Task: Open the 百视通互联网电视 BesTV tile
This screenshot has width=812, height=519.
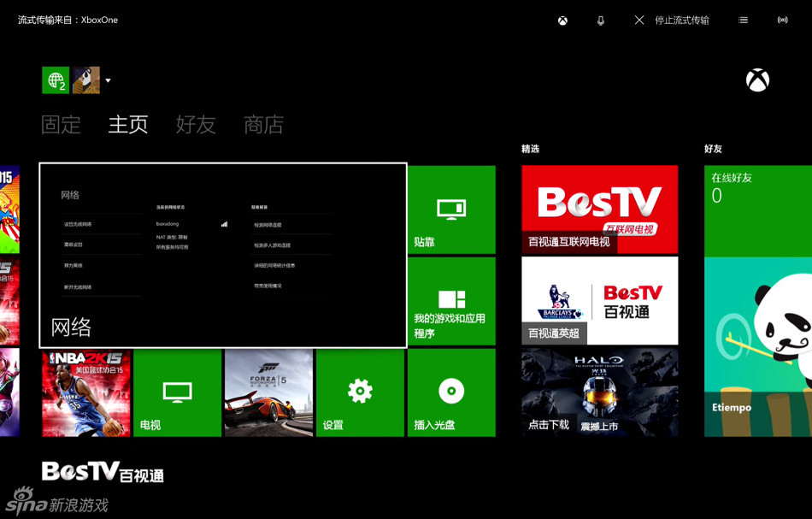Action: pos(599,210)
